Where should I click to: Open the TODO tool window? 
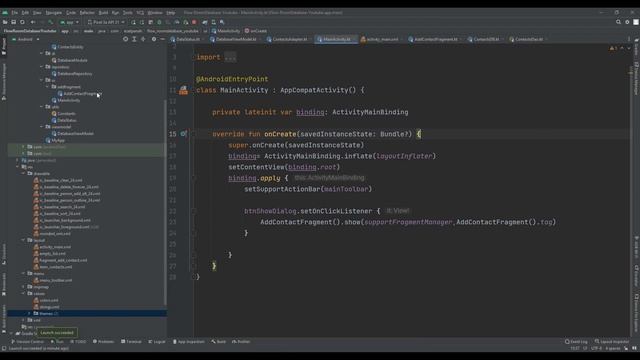(x=78, y=342)
